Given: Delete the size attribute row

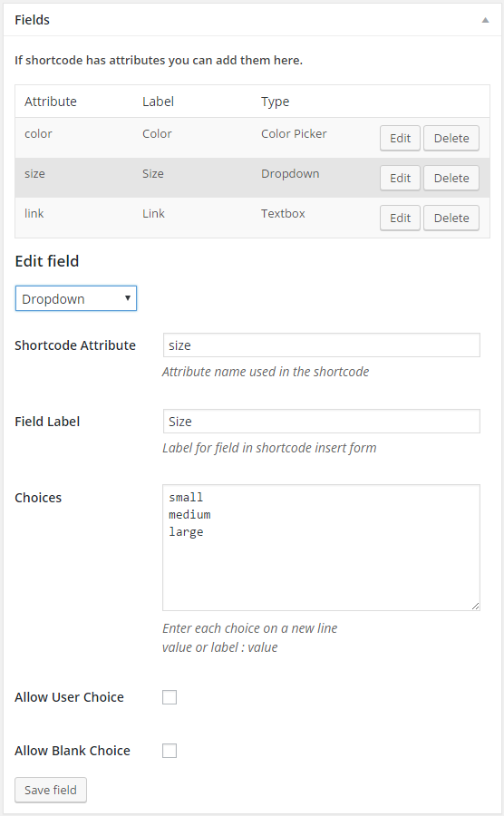Looking at the screenshot, I should click(x=451, y=178).
